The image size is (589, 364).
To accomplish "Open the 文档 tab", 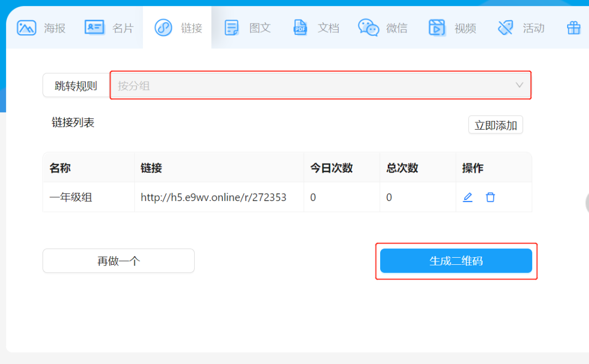I will pyautogui.click(x=314, y=28).
